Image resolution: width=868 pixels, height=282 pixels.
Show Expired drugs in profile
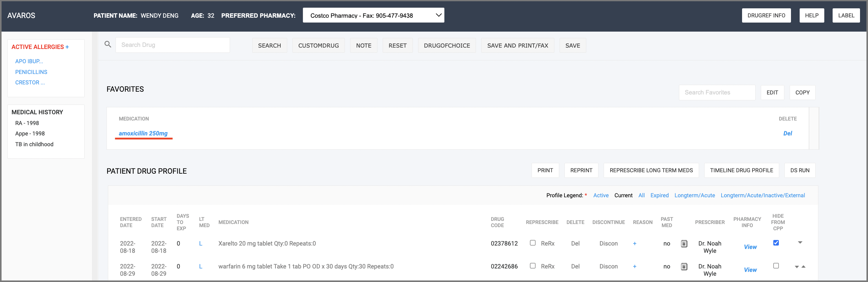pyautogui.click(x=659, y=195)
